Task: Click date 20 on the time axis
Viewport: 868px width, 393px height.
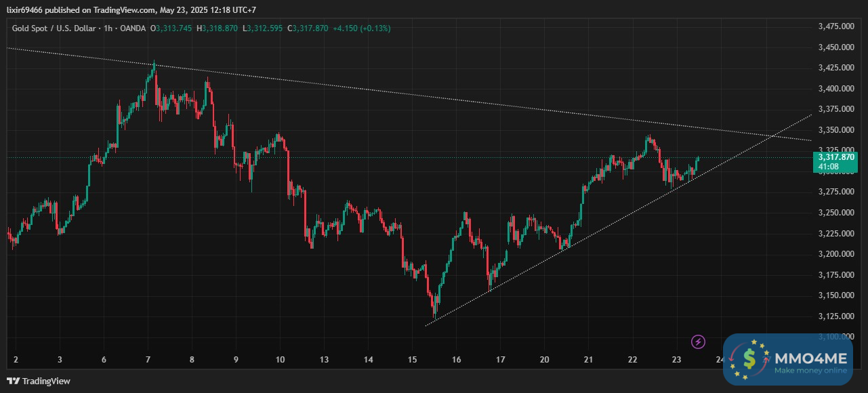Action: [x=545, y=360]
